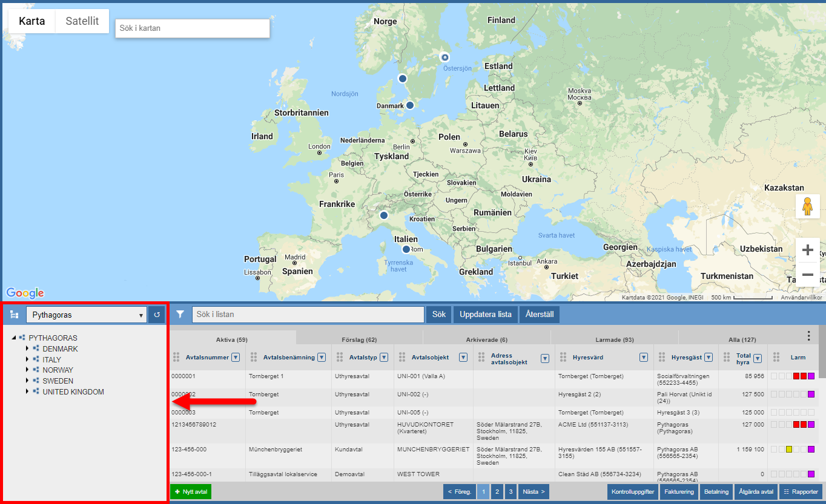826x504 pixels.
Task: Zoom out on the map
Action: (807, 275)
